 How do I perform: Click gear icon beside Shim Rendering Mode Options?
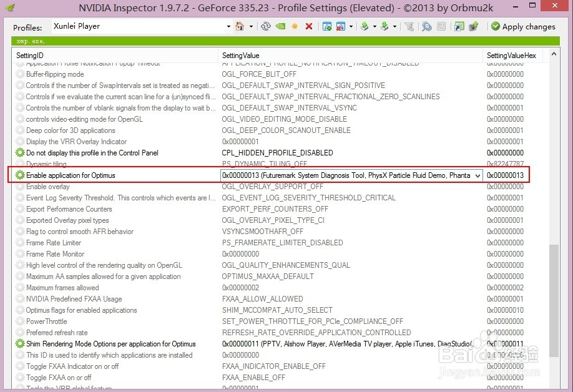click(20, 344)
